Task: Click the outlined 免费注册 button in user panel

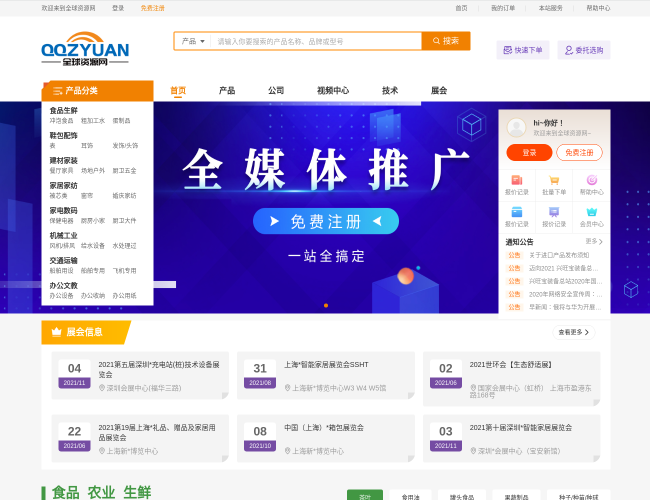Action: 579,153
